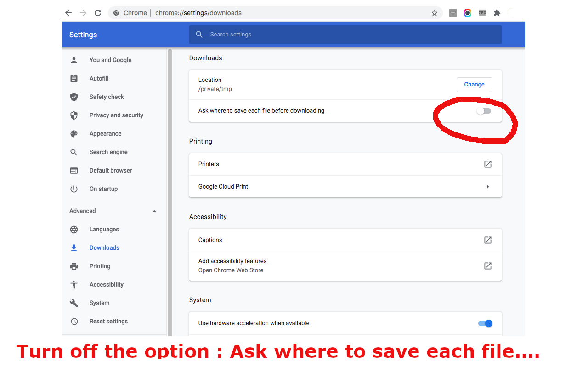Click the CRX extension icon

coord(482,13)
